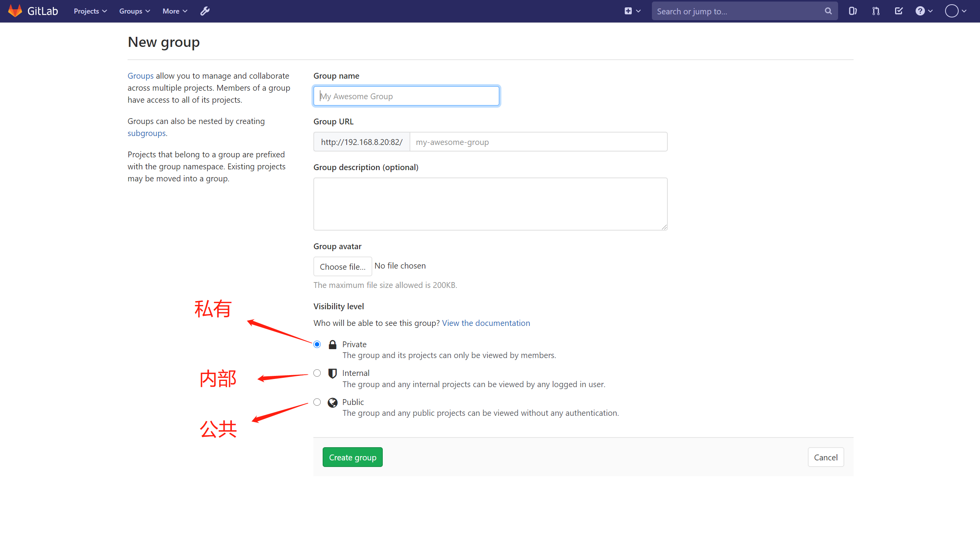The image size is (980, 534).
Task: Open the View the documentation link
Action: coord(486,323)
